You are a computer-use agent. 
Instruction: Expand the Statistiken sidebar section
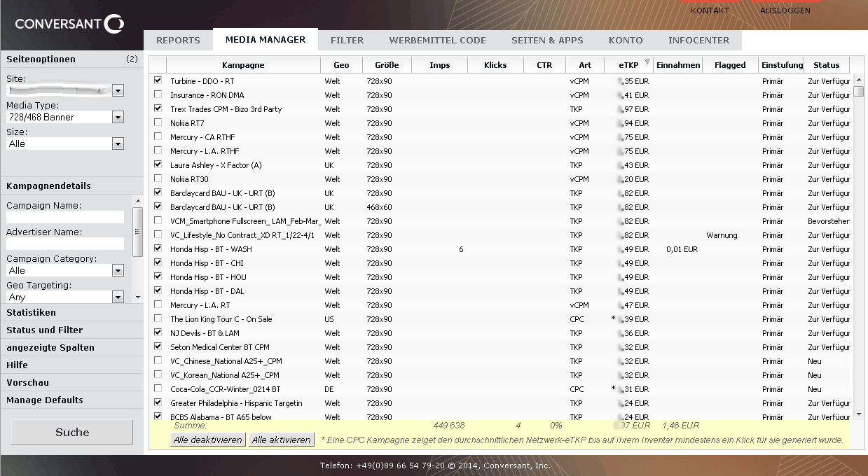click(31, 312)
